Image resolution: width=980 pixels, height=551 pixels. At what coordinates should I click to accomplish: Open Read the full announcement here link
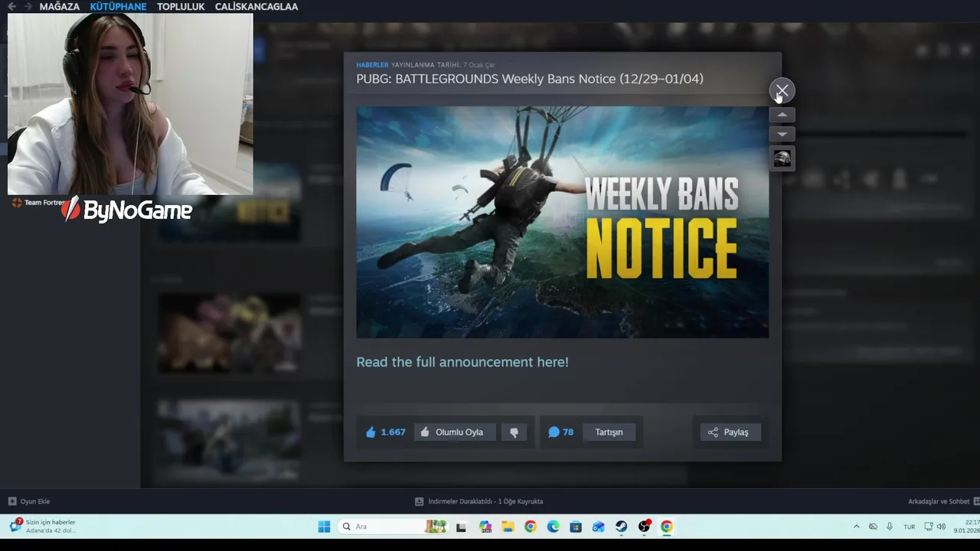[462, 362]
